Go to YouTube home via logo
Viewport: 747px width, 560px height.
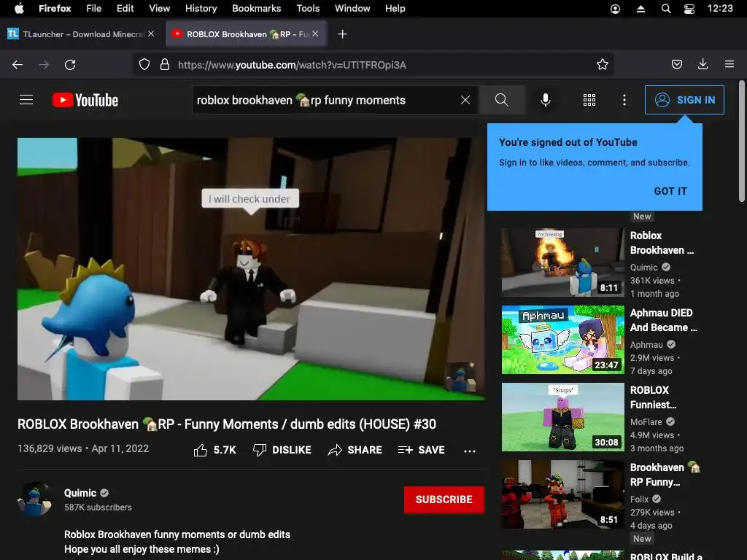pos(85,100)
